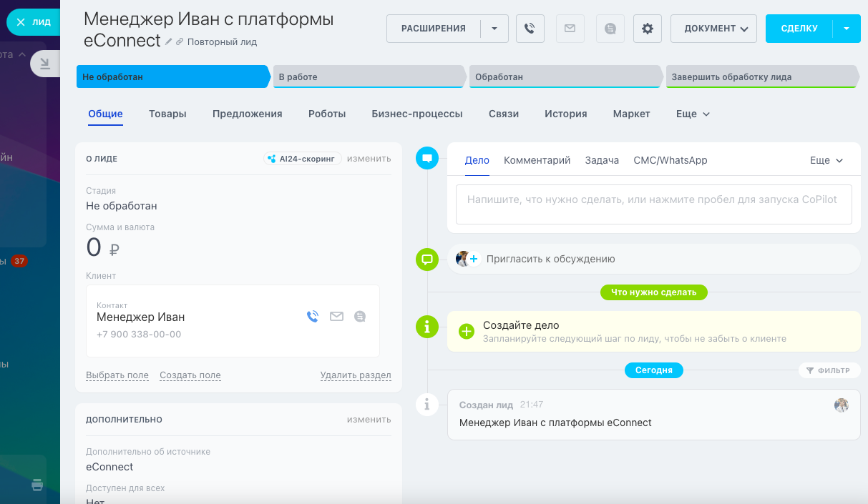Expand arrow next to СДЕЛКУ button

[x=847, y=29]
